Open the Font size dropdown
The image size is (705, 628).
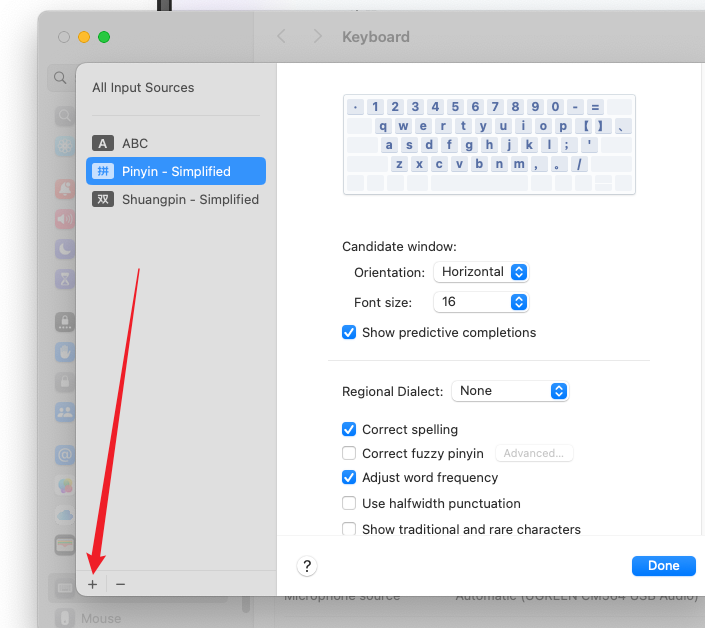pos(480,301)
